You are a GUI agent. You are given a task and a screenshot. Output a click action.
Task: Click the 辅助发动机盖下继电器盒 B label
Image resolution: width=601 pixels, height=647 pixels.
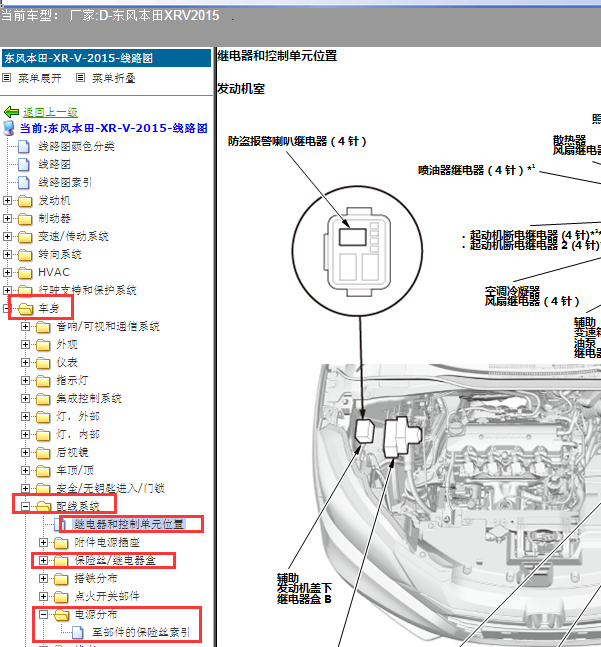click(x=304, y=588)
